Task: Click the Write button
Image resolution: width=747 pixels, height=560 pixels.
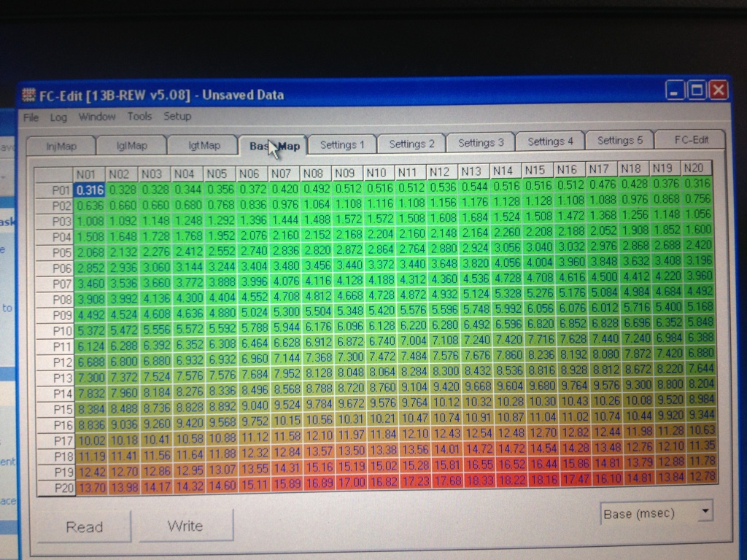Action: coord(185,526)
